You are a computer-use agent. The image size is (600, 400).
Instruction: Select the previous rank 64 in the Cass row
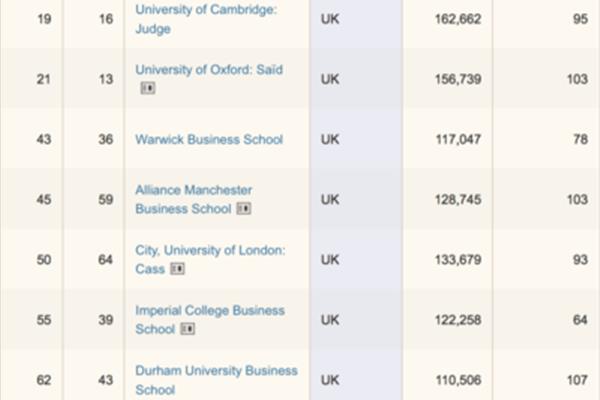[106, 260]
